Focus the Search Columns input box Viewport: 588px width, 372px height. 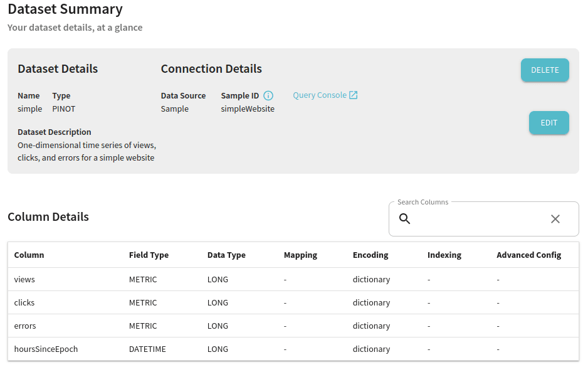coord(480,219)
